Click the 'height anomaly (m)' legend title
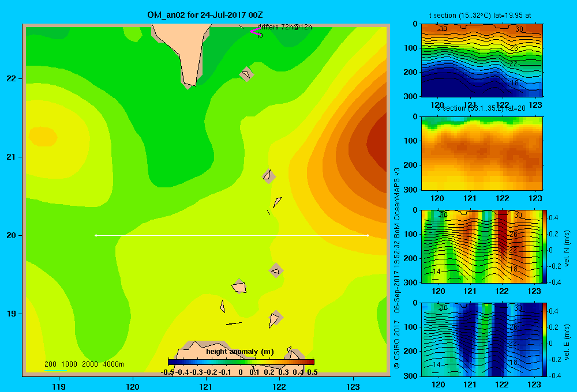 [x=240, y=352]
